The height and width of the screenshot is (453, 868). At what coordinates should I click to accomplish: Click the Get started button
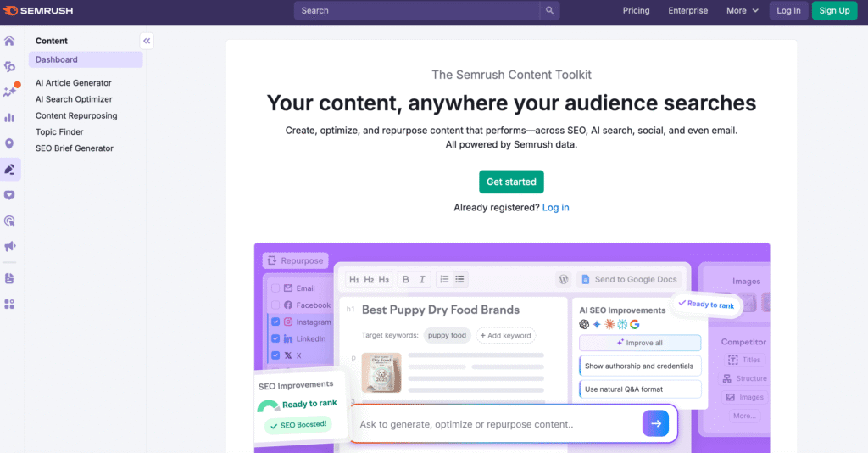[511, 182]
